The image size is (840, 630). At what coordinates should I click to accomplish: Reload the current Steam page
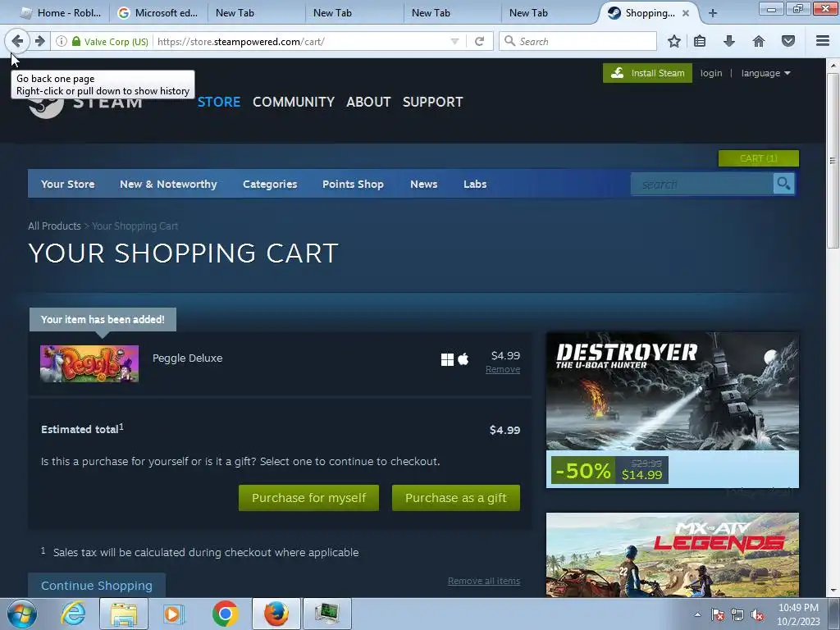click(479, 41)
